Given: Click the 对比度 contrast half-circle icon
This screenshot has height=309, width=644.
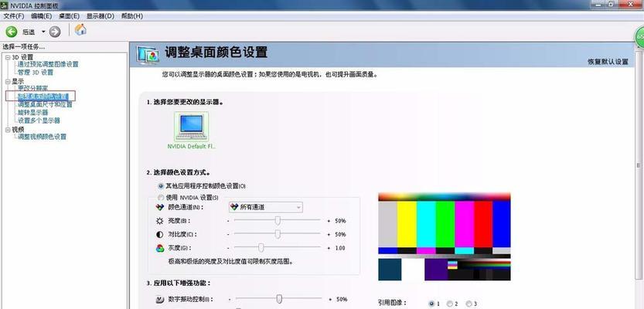Looking at the screenshot, I should (160, 234).
